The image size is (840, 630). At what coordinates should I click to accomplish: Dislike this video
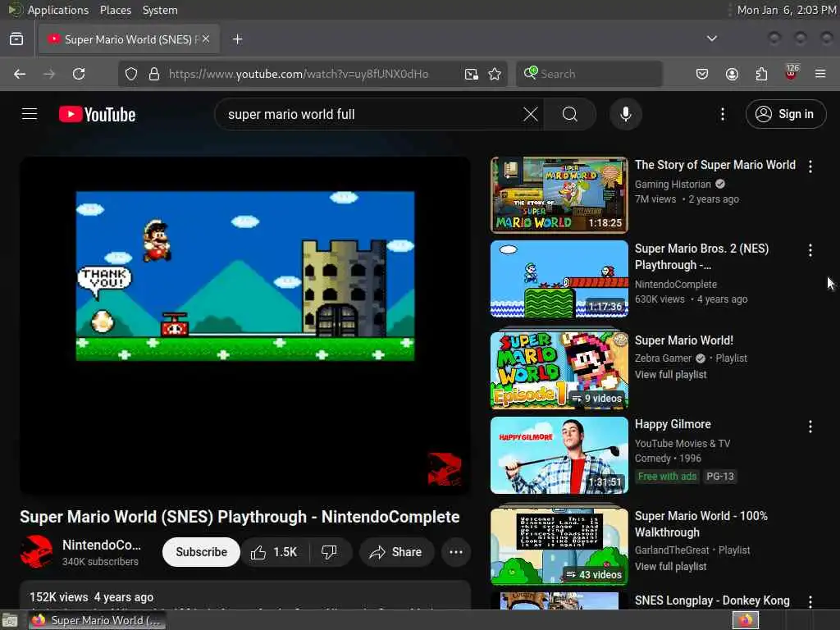pyautogui.click(x=330, y=552)
